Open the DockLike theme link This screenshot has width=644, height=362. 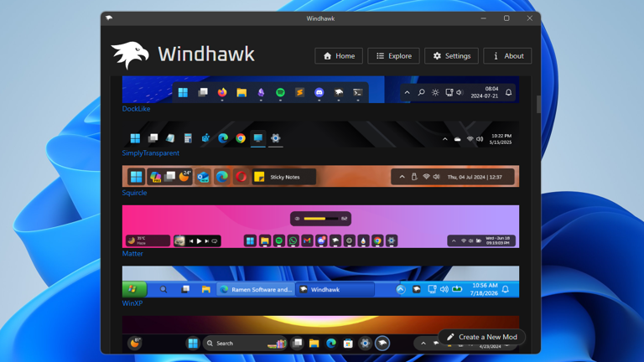pyautogui.click(x=136, y=109)
